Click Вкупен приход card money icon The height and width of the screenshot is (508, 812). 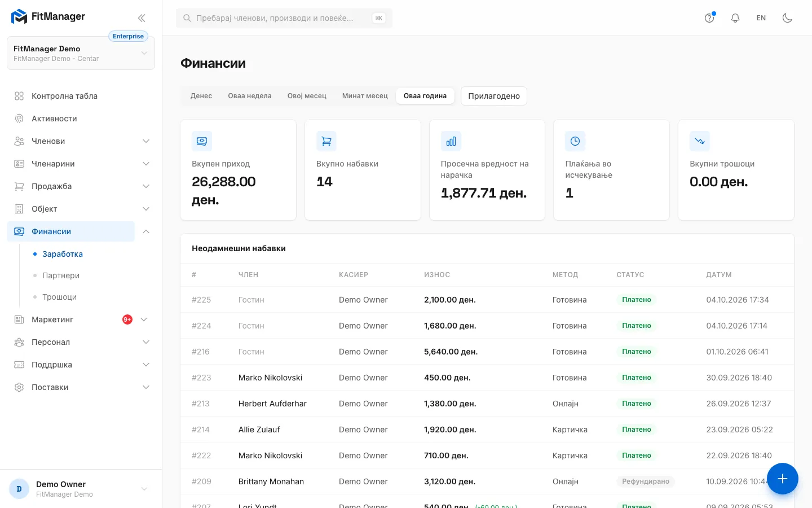[x=202, y=141]
